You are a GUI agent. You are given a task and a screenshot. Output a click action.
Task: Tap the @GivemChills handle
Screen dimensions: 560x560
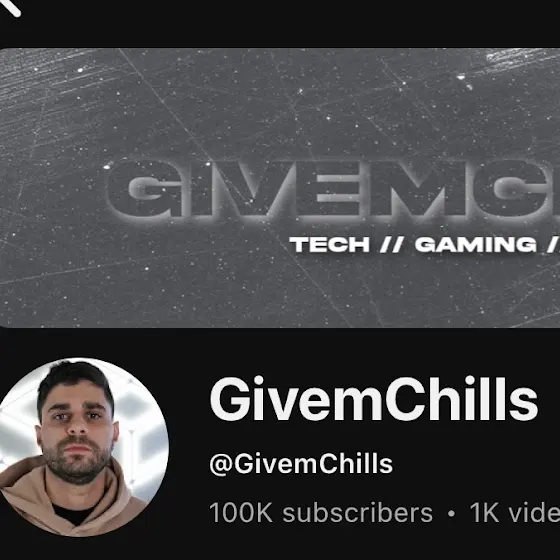click(x=301, y=464)
